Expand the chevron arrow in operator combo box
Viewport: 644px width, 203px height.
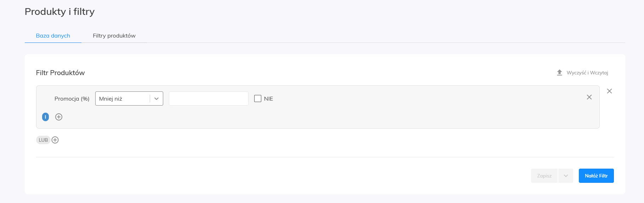tap(156, 99)
